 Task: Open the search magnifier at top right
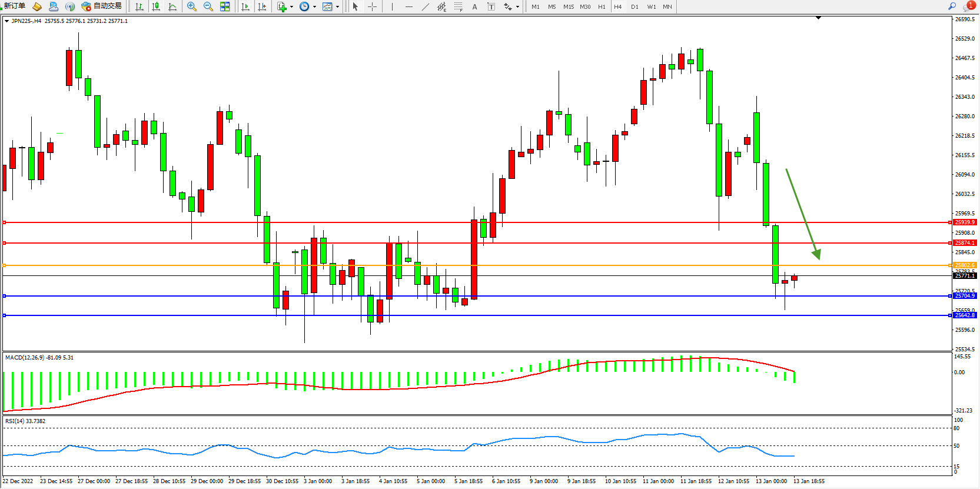[952, 6]
